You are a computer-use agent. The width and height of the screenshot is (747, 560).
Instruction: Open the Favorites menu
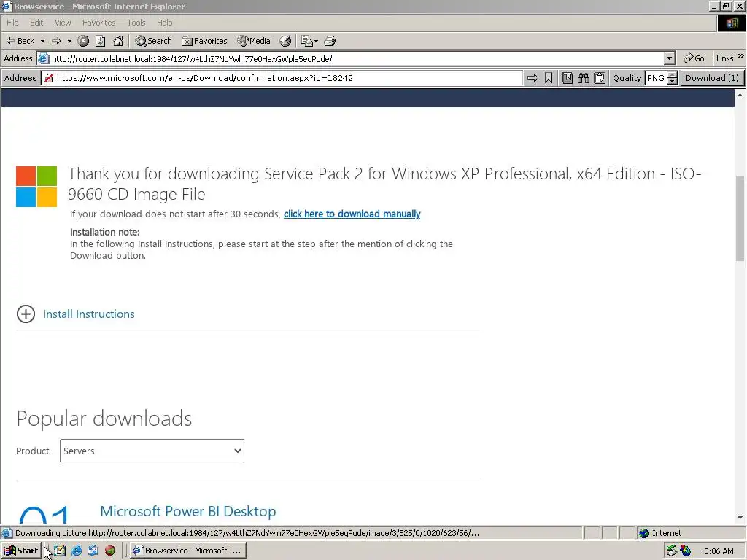98,23
